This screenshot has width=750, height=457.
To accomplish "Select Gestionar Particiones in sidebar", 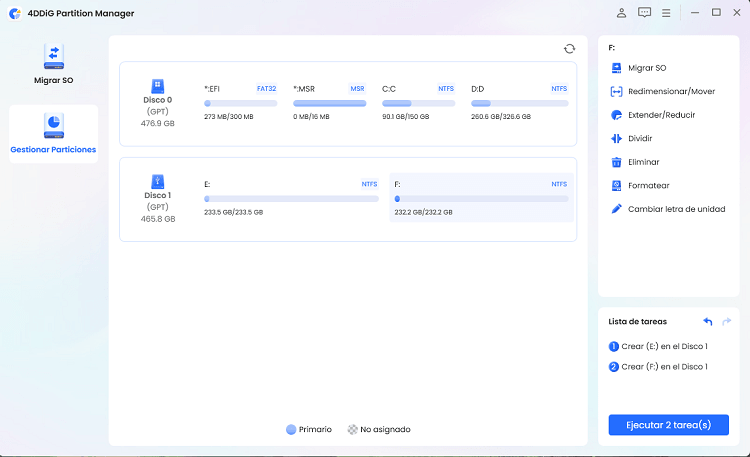I will (54, 134).
